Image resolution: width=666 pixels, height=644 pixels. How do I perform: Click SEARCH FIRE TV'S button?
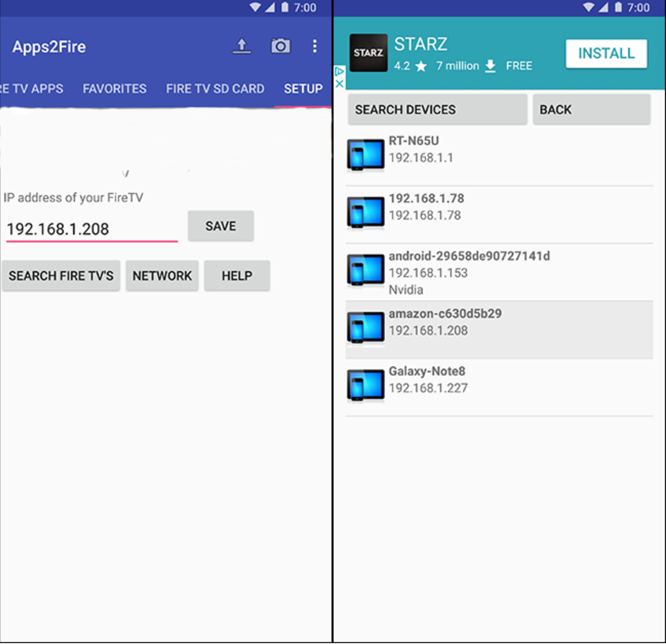[x=61, y=276]
